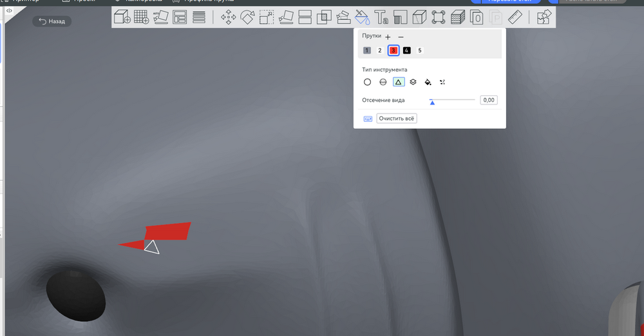Image resolution: width=644 pixels, height=336 pixels.
Task: Choose the height range layers tool type
Action: pos(413,82)
